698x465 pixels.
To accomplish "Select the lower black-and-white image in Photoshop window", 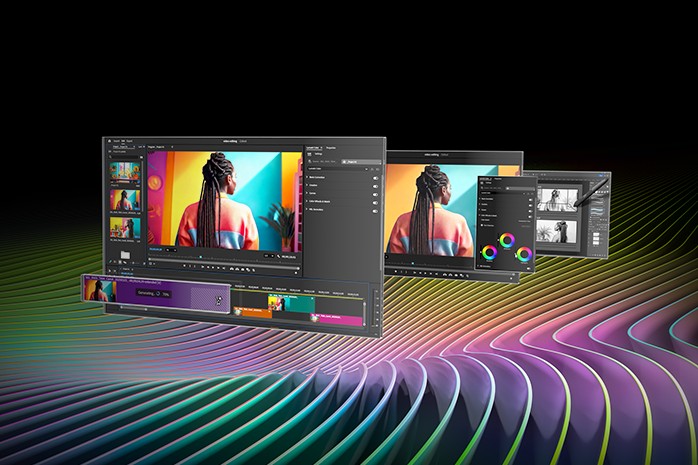I will pos(557,232).
